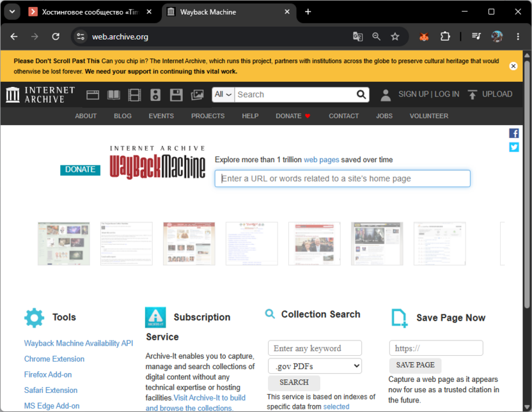Go back to previous page
The height and width of the screenshot is (412, 532).
(x=14, y=36)
